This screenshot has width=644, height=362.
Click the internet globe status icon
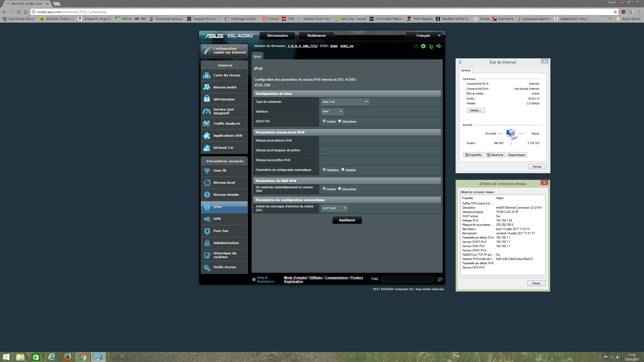[x=423, y=46]
